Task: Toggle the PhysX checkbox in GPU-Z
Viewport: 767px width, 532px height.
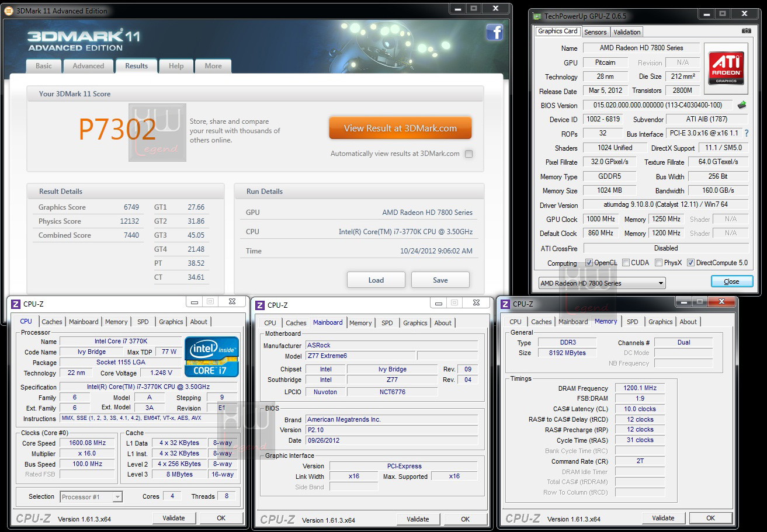Action: (658, 263)
